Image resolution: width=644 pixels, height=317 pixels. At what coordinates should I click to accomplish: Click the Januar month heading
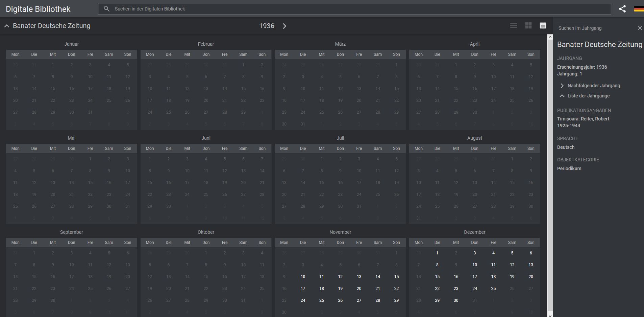point(72,44)
